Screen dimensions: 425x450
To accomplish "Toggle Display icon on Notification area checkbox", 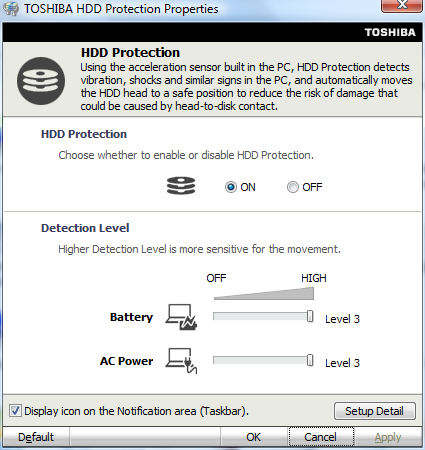I will [15, 411].
